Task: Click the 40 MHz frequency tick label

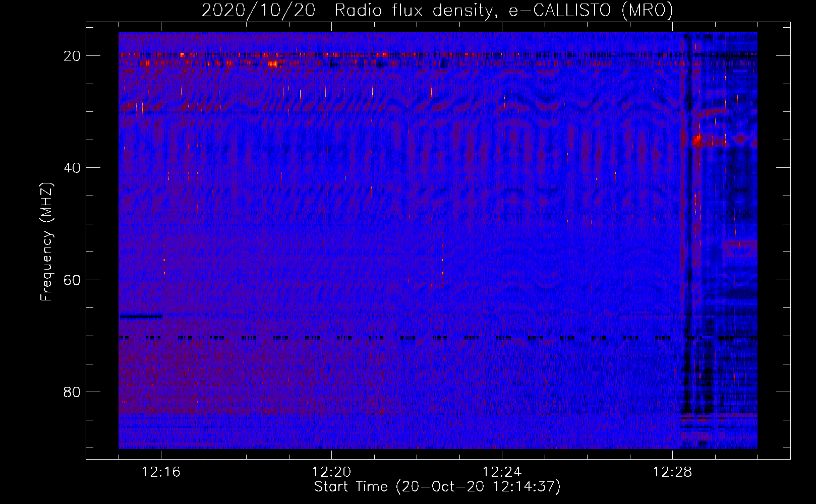Action: [72, 168]
